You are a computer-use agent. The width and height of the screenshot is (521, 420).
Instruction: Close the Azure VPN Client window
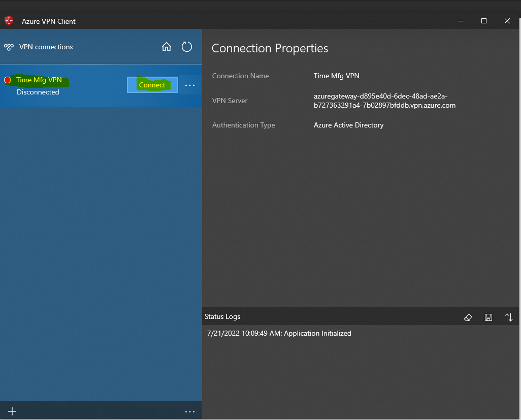click(x=507, y=21)
